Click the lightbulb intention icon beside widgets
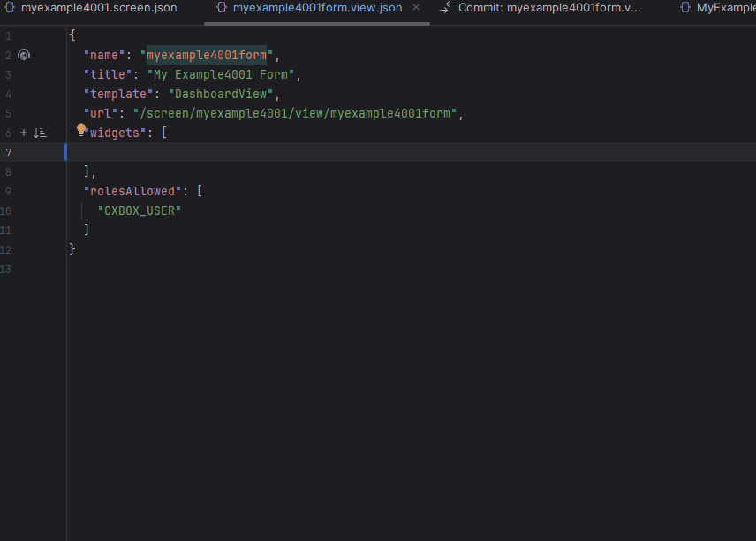 click(81, 130)
